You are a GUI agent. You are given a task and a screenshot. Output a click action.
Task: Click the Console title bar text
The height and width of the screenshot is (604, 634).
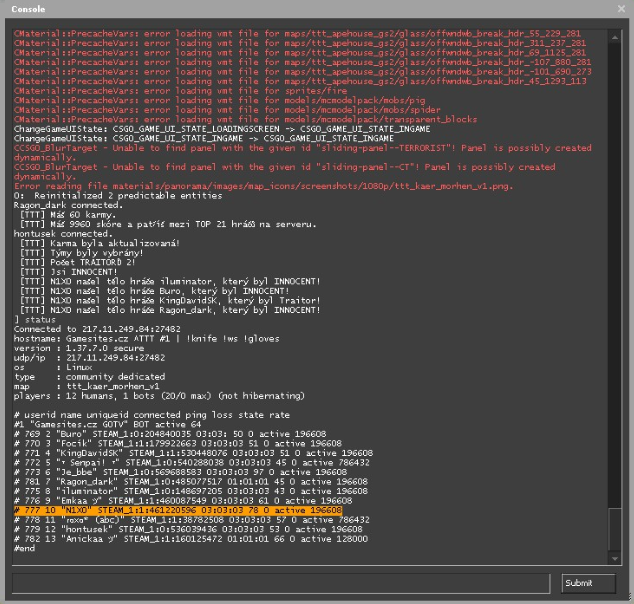pos(28,9)
